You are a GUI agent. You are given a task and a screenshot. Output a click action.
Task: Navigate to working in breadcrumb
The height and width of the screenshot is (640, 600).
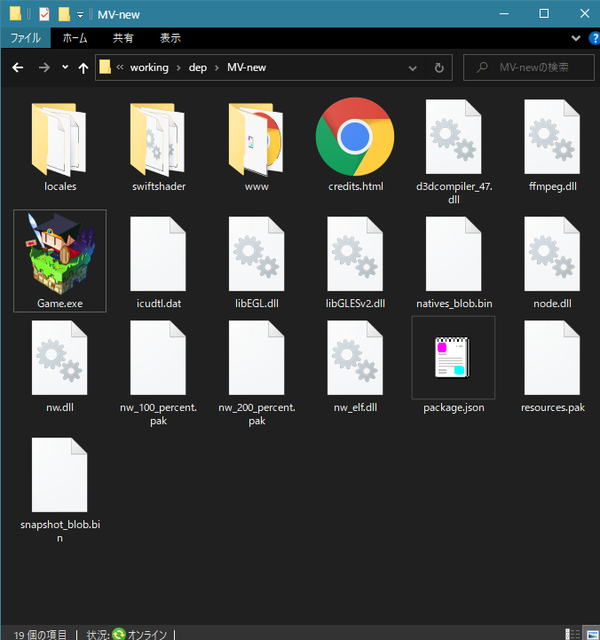(149, 67)
